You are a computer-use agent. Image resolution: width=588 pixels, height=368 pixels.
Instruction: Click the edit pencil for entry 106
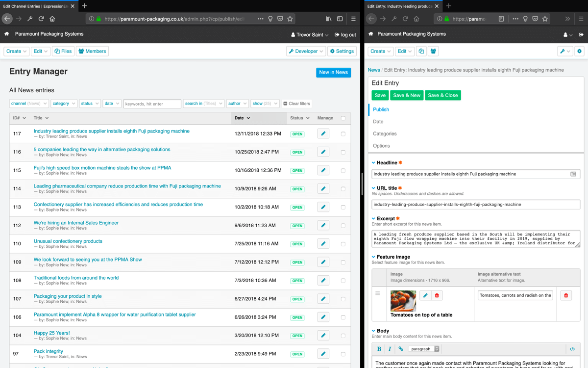323,317
